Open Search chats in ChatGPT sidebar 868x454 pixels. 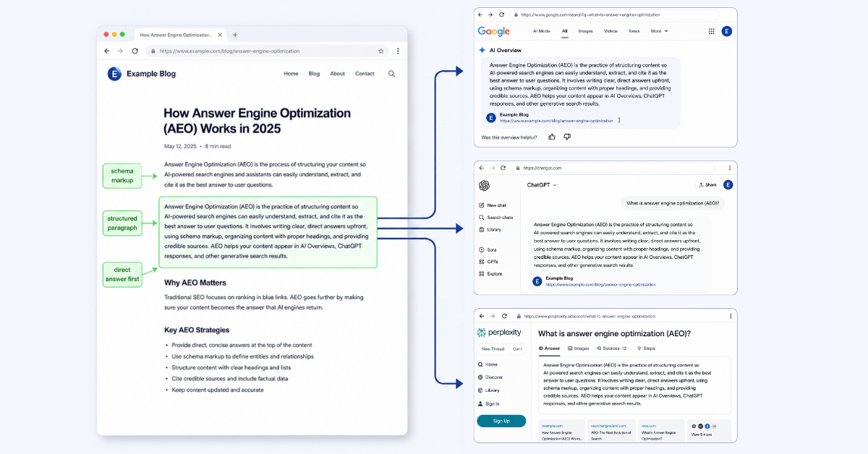(496, 218)
